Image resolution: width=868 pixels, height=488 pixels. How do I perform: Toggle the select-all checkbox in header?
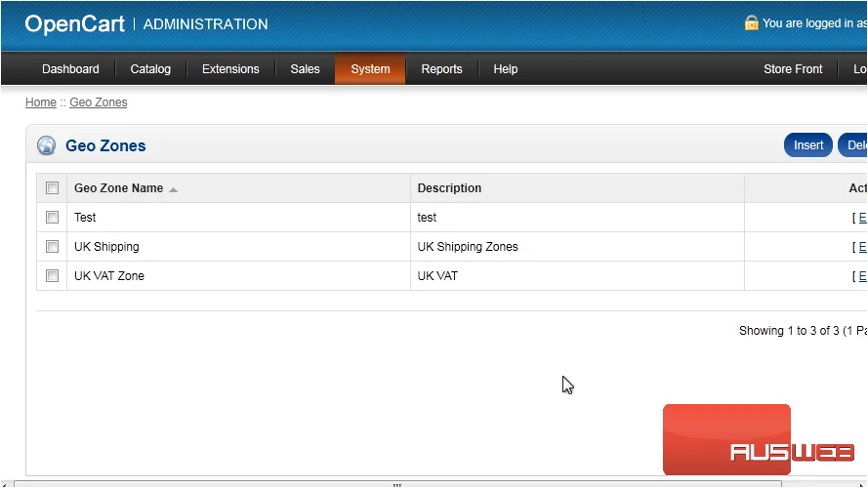[x=52, y=188]
